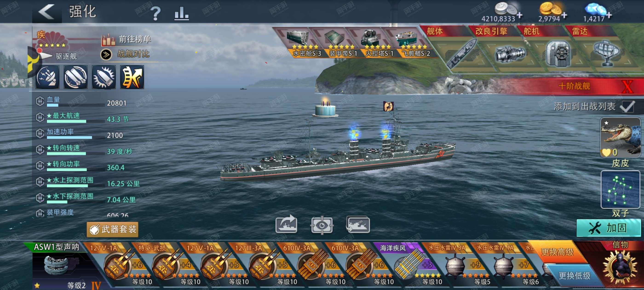
Task: Select the explosive shell skill icon
Action: coord(104,77)
